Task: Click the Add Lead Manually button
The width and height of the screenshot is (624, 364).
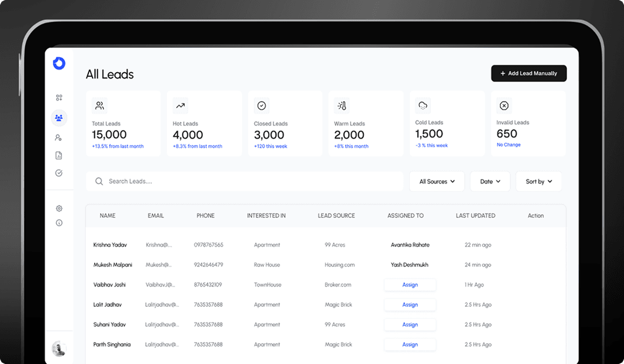Action: point(529,73)
